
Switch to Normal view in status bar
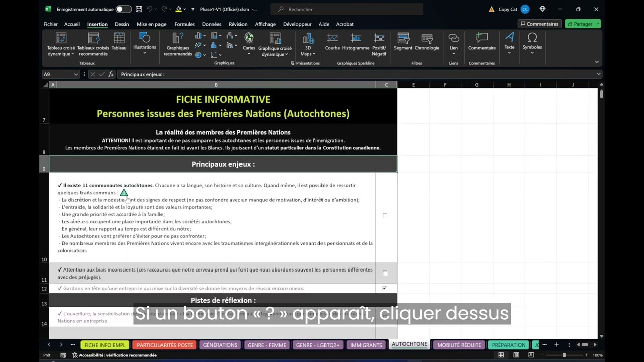[x=501, y=355]
